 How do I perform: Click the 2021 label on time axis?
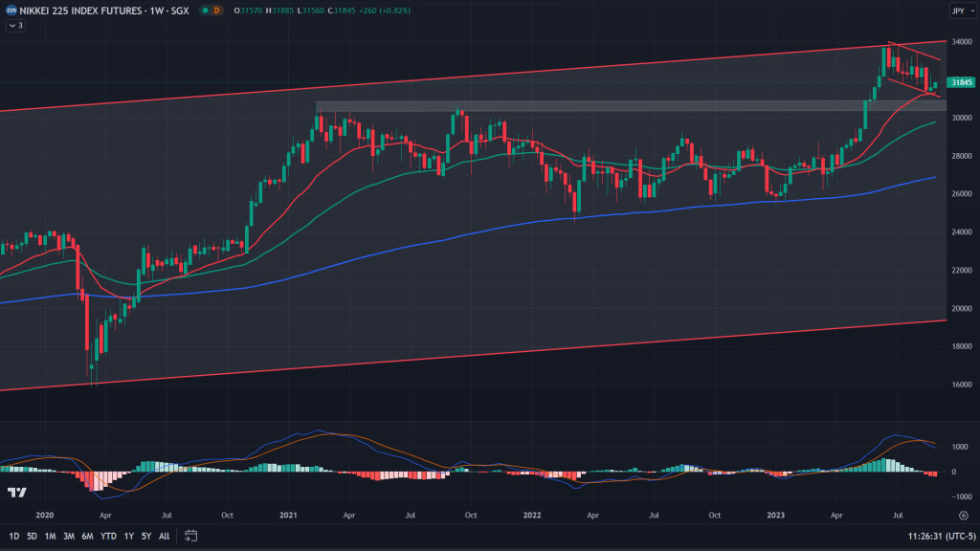[x=288, y=515]
